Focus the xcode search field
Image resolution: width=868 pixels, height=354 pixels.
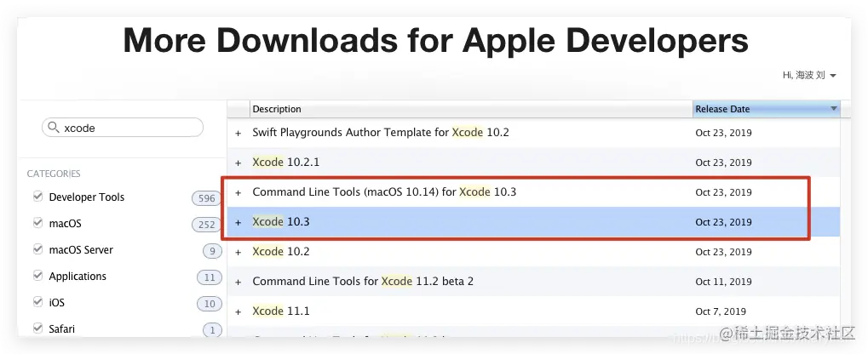pyautogui.click(x=123, y=128)
